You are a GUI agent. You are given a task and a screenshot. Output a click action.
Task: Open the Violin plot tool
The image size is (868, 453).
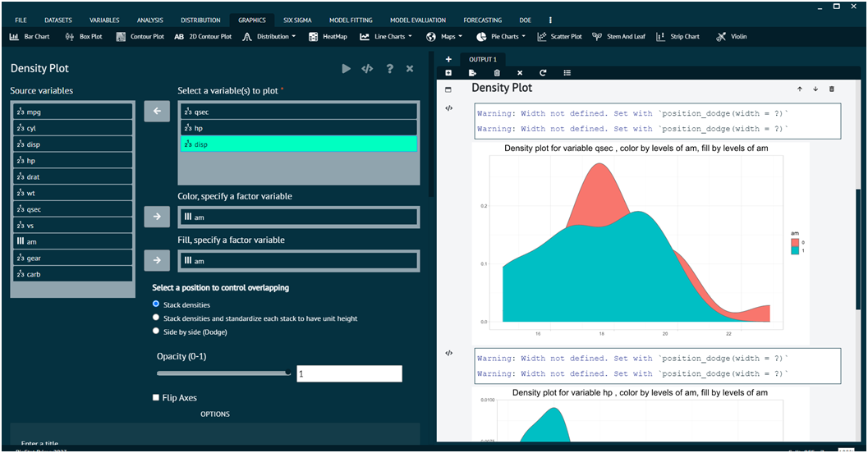[731, 36]
